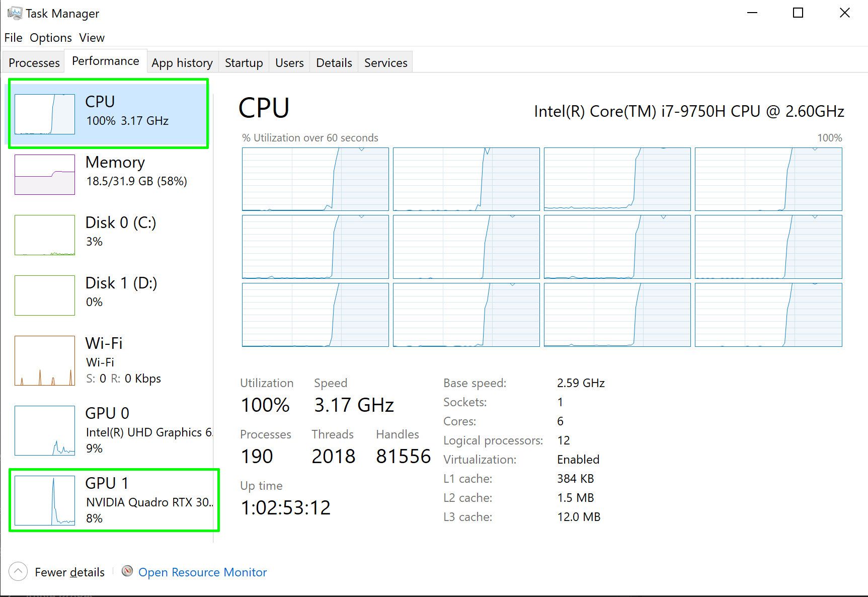
Task: Select the Wi-Fi sidebar entry
Action: 108,360
